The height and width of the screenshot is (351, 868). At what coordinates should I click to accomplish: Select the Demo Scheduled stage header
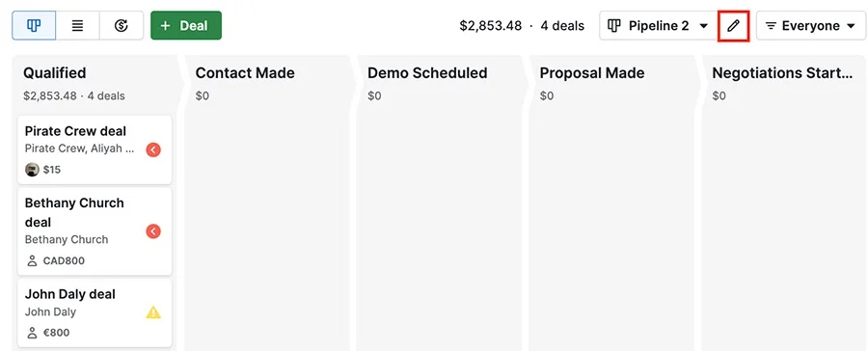(x=427, y=73)
